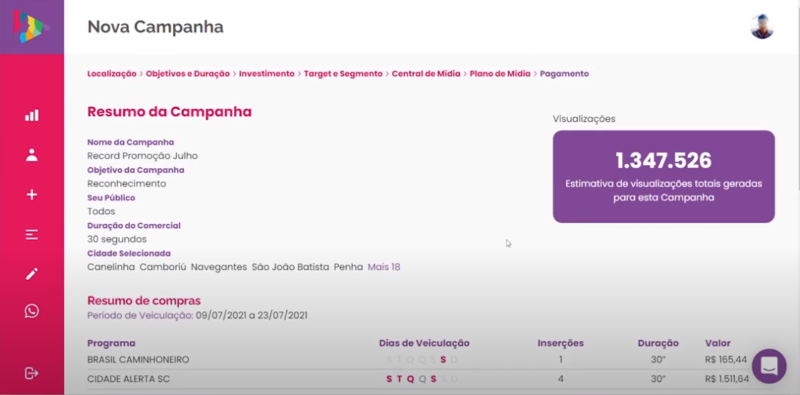
Task: Open the Investimento breadcrumb step
Action: click(x=267, y=73)
